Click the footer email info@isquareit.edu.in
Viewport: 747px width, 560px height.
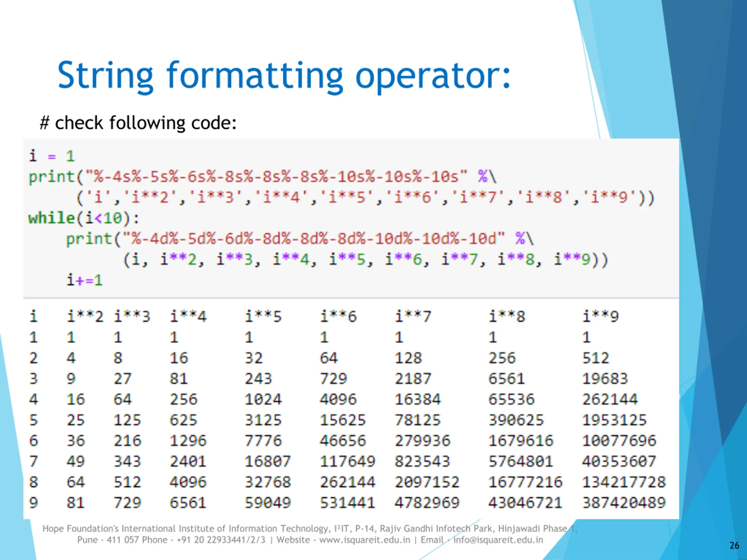point(498,540)
